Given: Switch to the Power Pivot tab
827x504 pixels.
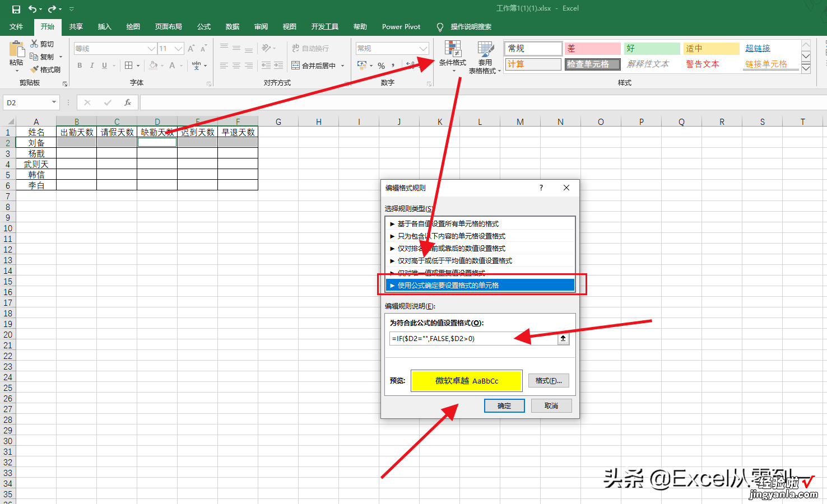Looking at the screenshot, I should [401, 27].
